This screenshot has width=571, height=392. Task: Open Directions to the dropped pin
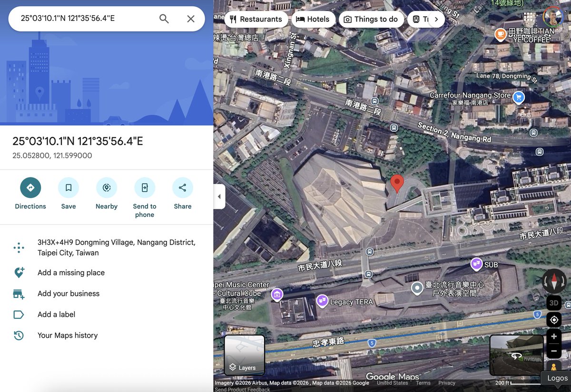pyautogui.click(x=30, y=194)
